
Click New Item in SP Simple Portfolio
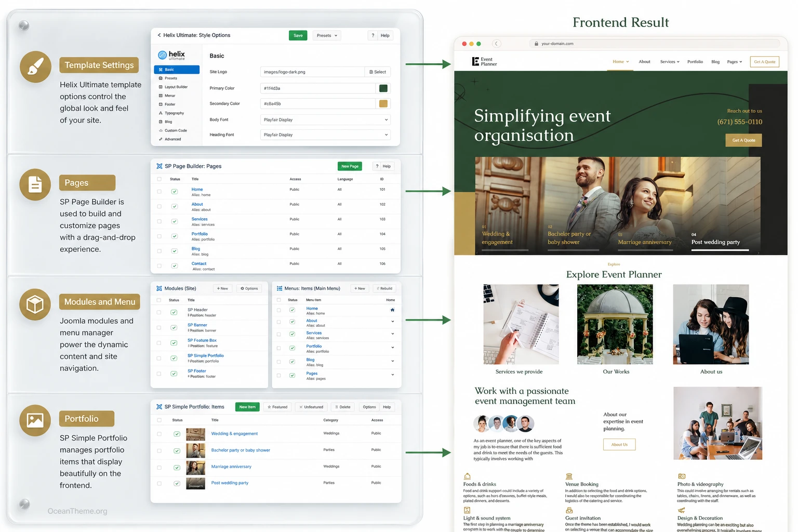tap(247, 407)
